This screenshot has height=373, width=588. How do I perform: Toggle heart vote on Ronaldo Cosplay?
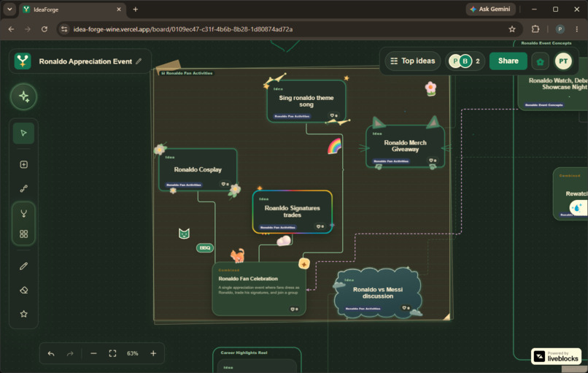tap(225, 184)
